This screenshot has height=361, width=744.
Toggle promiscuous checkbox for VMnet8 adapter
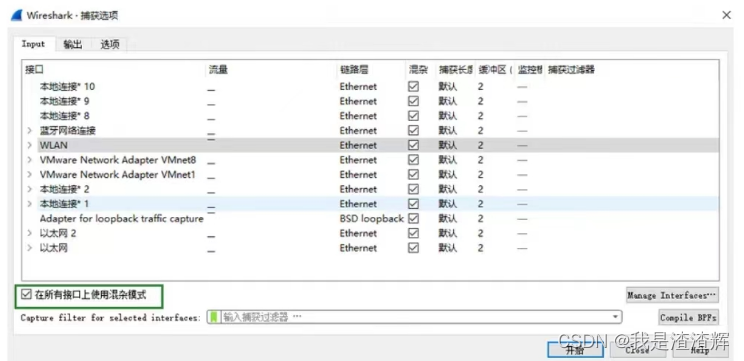point(414,160)
